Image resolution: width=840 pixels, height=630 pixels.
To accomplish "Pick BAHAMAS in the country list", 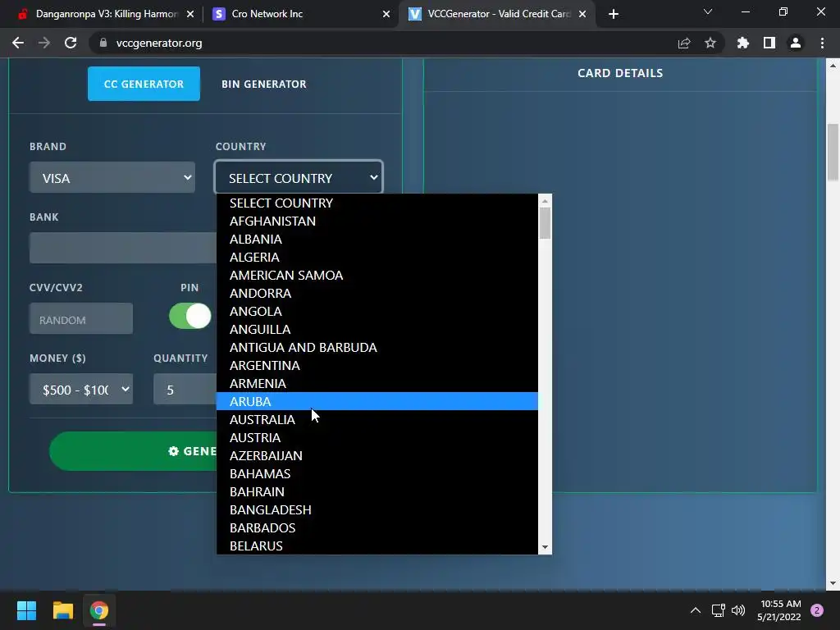I will click(377, 473).
